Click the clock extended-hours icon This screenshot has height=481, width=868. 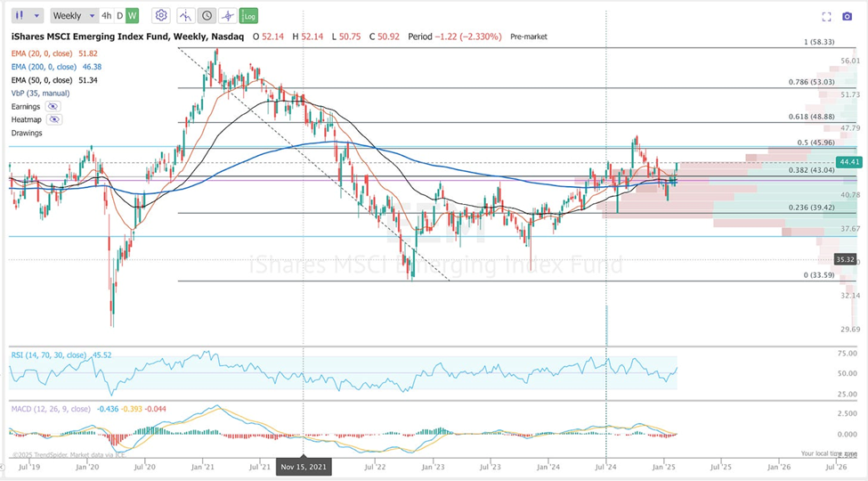(x=207, y=15)
